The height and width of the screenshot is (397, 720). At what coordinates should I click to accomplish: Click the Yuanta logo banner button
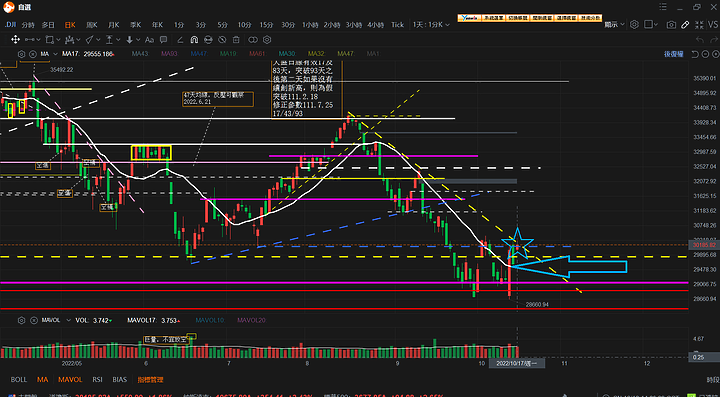click(x=469, y=18)
